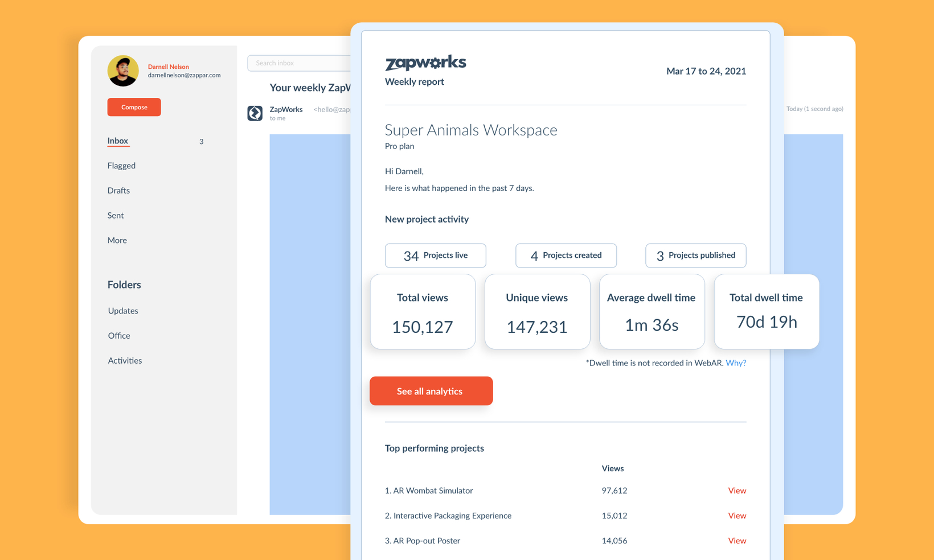Click the New project activity heading
This screenshot has height=560, width=934.
point(427,219)
